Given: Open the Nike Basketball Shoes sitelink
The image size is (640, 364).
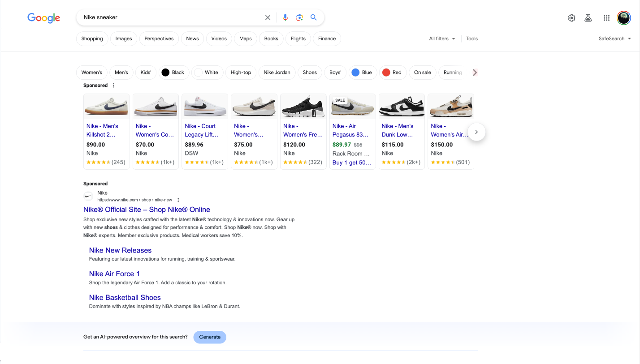Looking at the screenshot, I should pos(125,297).
